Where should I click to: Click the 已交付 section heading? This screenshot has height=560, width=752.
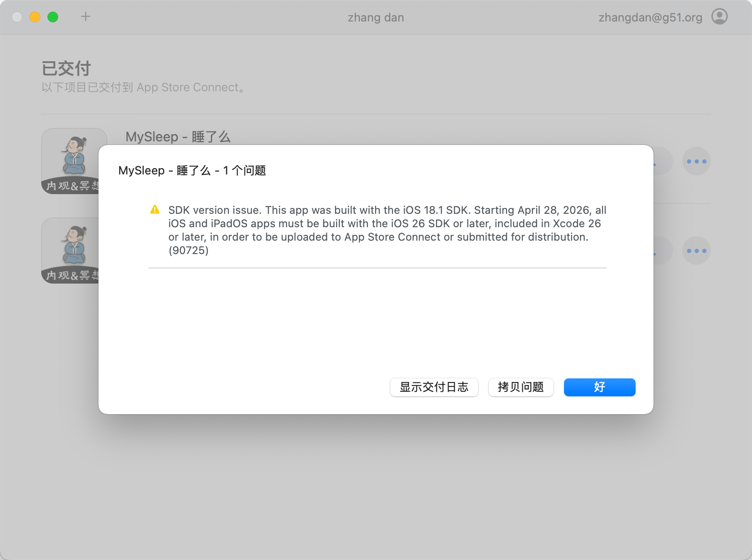[x=66, y=69]
